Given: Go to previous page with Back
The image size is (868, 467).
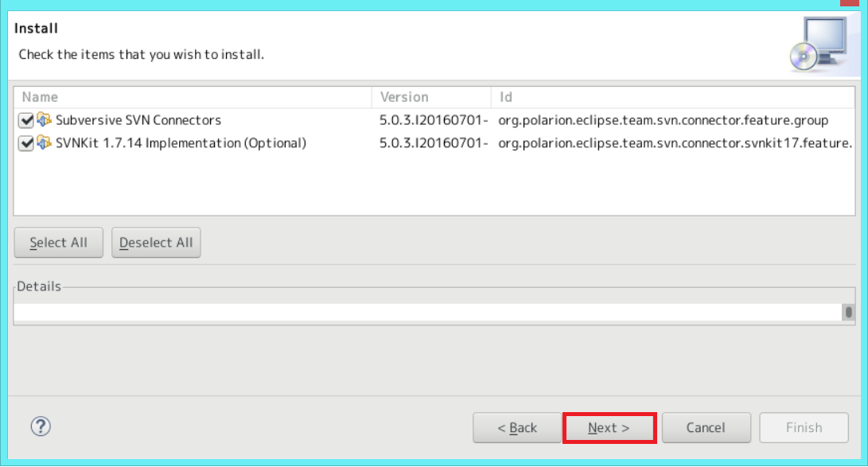Looking at the screenshot, I should (x=517, y=428).
